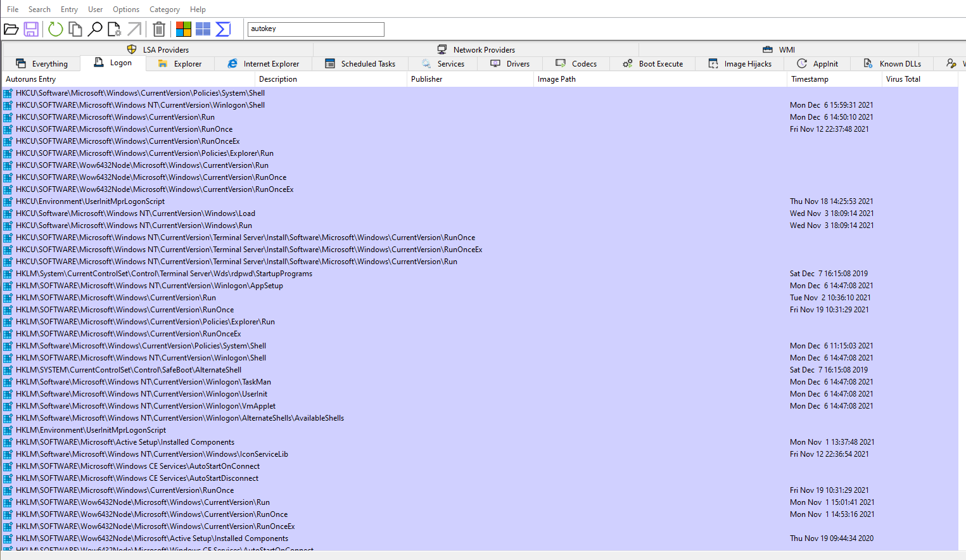This screenshot has height=560, width=966.
Task: Select HKCU Policies\System\Shell entry
Action: click(x=480, y=93)
